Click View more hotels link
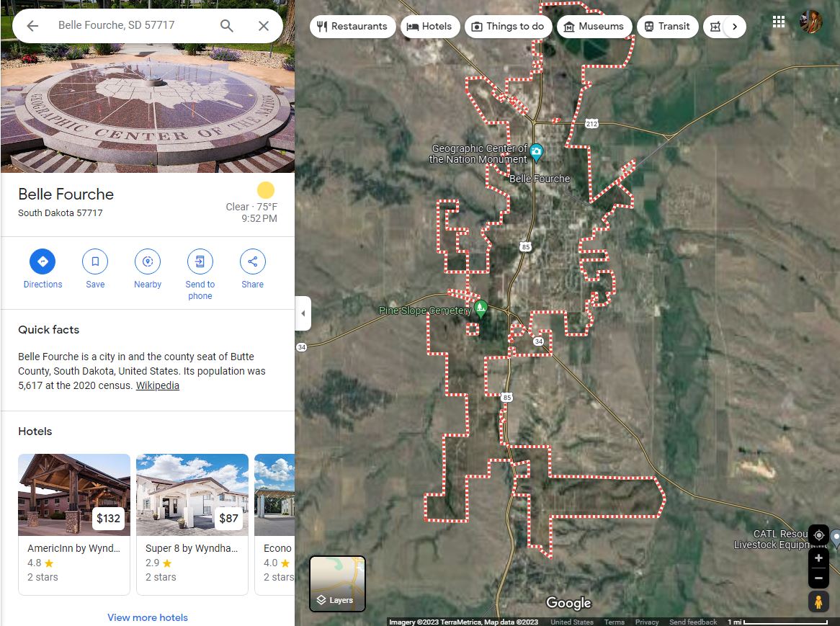840x626 pixels. point(147,617)
